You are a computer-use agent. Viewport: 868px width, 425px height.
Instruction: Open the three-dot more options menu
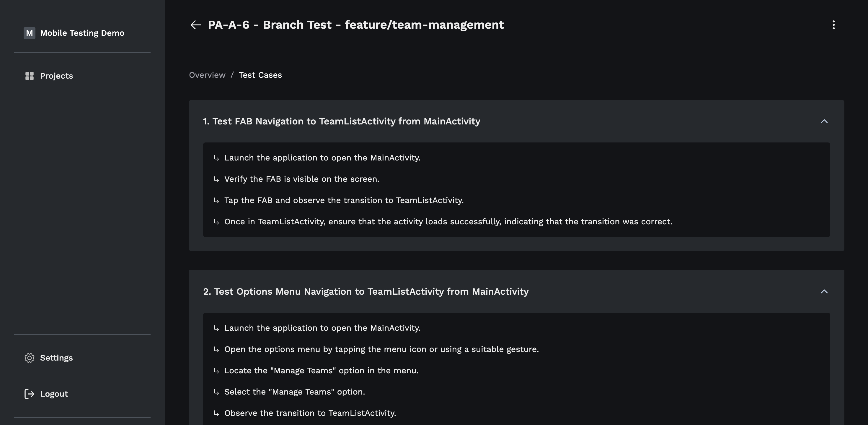(x=833, y=25)
